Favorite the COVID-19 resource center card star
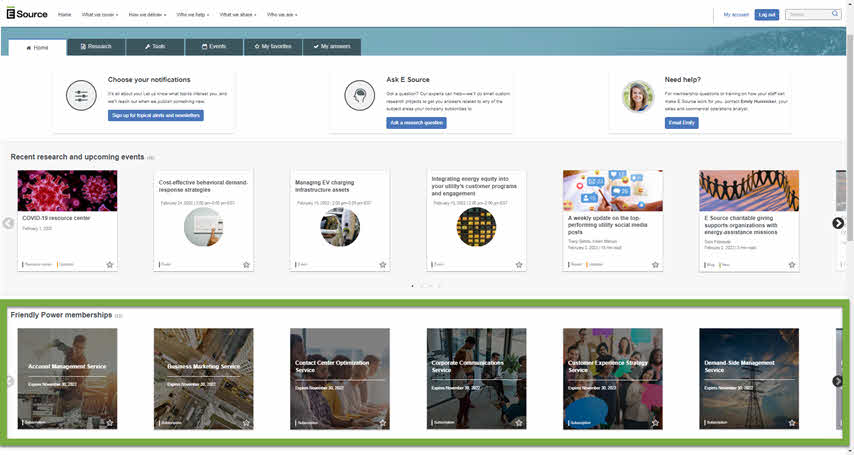This screenshot has height=455, width=854. [x=110, y=265]
